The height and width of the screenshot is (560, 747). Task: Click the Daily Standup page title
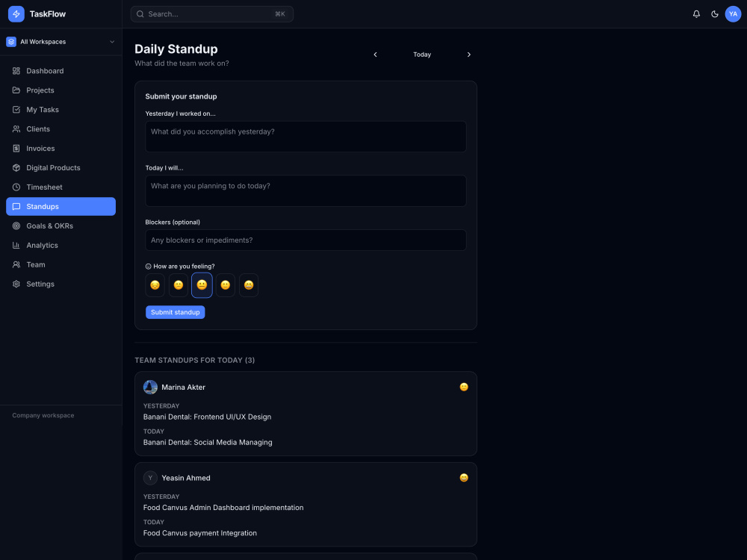[176, 49]
